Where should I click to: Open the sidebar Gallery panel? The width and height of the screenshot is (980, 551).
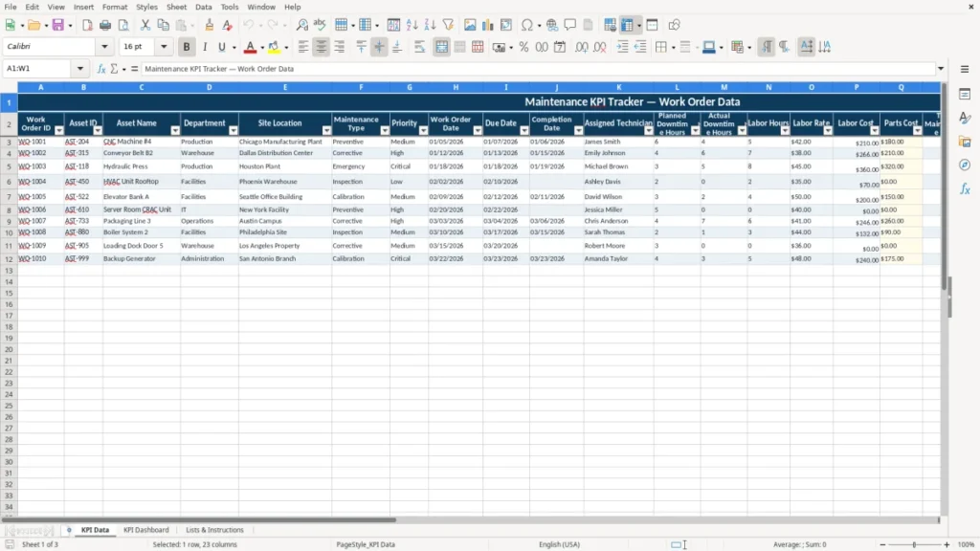click(965, 142)
